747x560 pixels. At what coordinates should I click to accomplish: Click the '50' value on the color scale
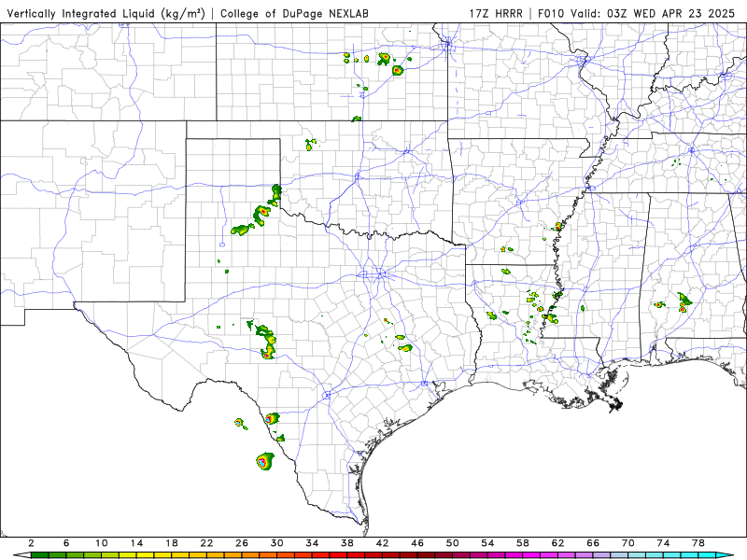453,543
